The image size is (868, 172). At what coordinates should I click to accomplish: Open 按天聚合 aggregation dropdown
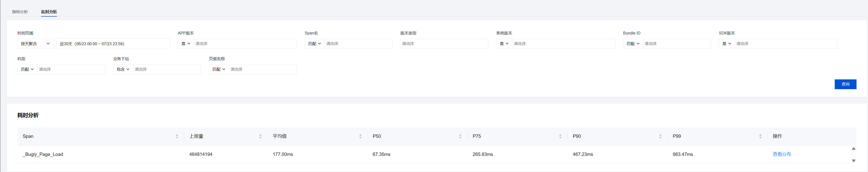tap(35, 44)
